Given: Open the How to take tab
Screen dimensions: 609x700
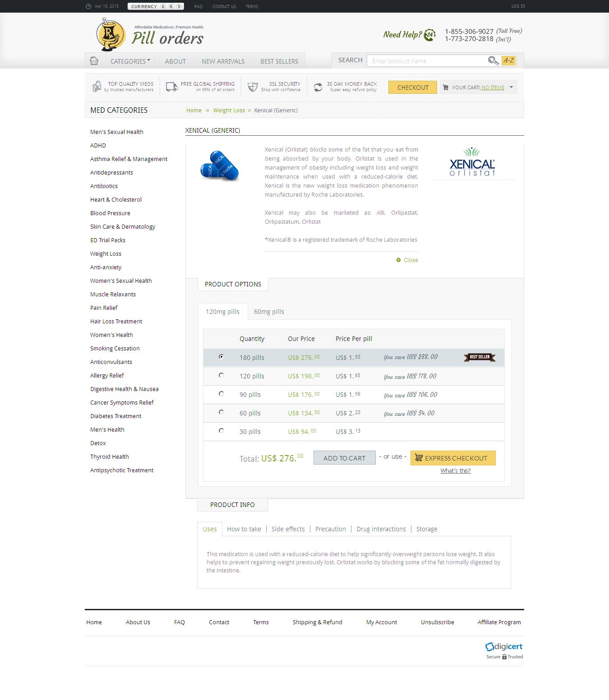Looking at the screenshot, I should pyautogui.click(x=244, y=529).
